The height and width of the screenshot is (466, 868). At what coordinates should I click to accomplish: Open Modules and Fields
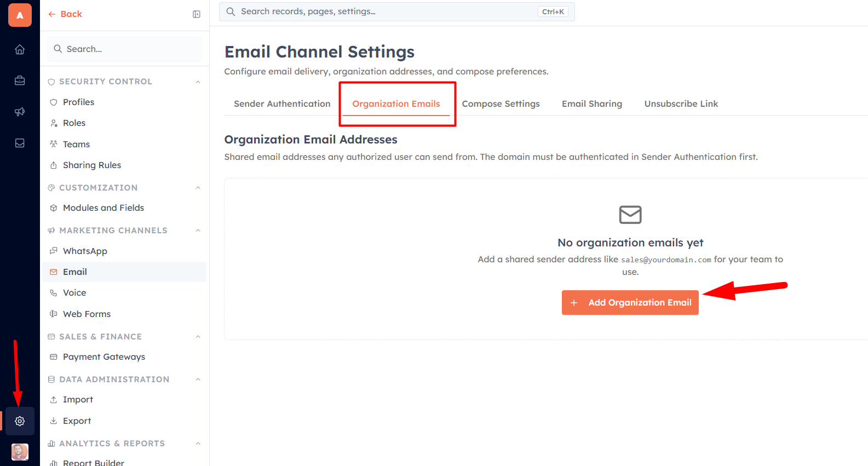tap(124, 208)
